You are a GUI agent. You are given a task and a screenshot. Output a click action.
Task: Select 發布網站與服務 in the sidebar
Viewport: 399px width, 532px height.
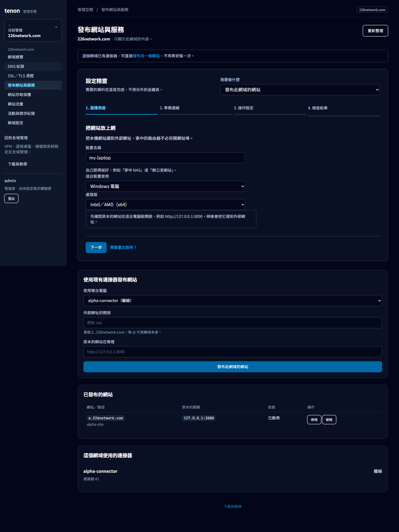[x=33, y=85]
